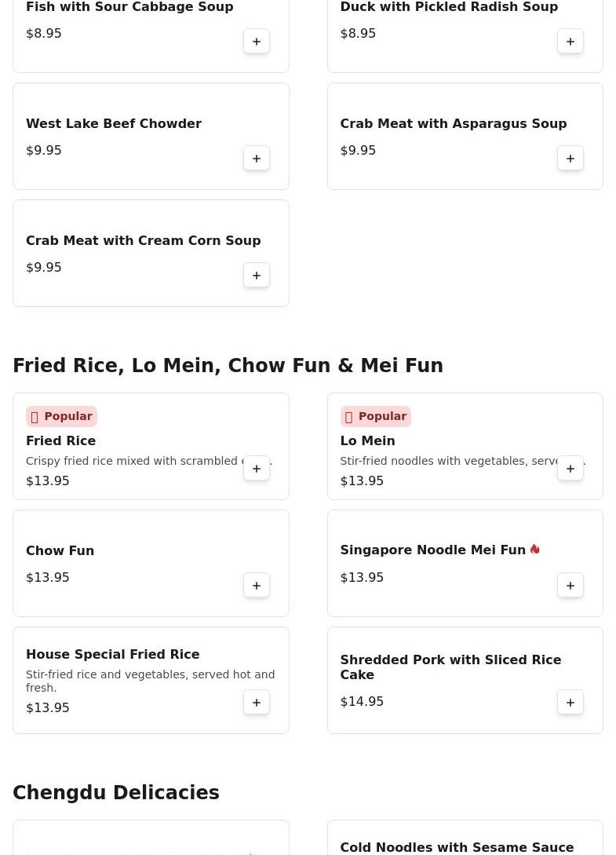Add Lo Mein to order
Viewport: 616px width, 855px height.
coord(570,469)
